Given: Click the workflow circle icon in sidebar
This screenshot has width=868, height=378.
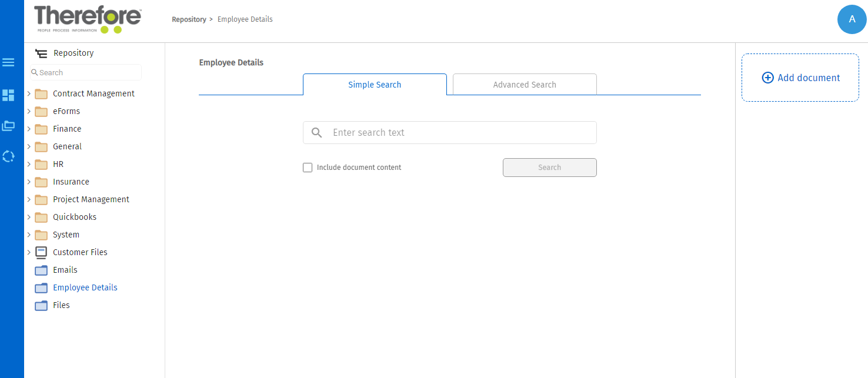Looking at the screenshot, I should point(8,156).
